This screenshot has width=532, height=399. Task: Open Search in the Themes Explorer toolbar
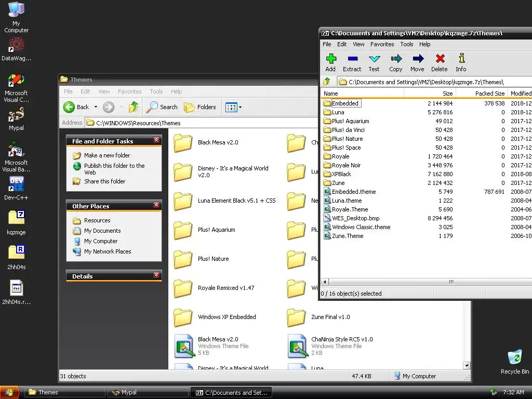coord(162,107)
